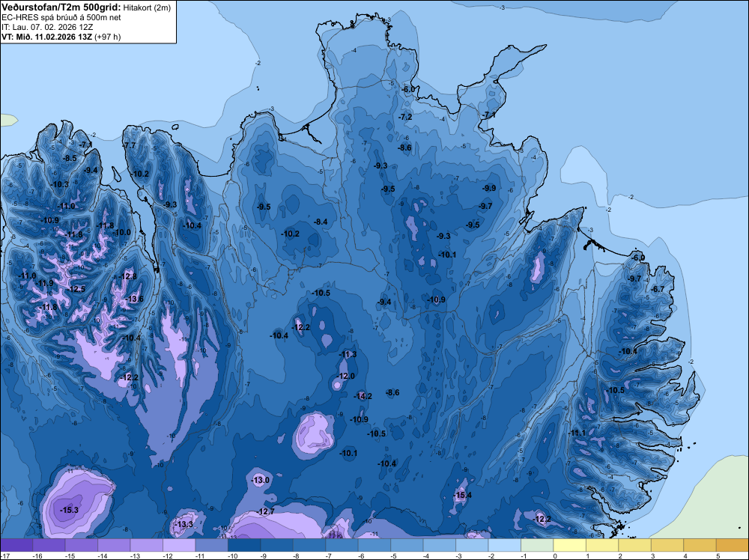This screenshot has height=560, width=749.
Task: Click the -6.7 temperature value
Action: coord(658,289)
